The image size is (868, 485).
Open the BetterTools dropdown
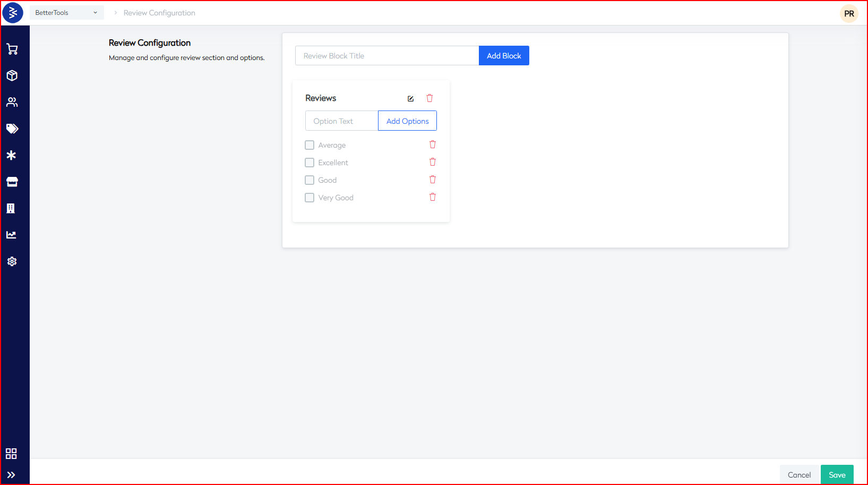(66, 13)
